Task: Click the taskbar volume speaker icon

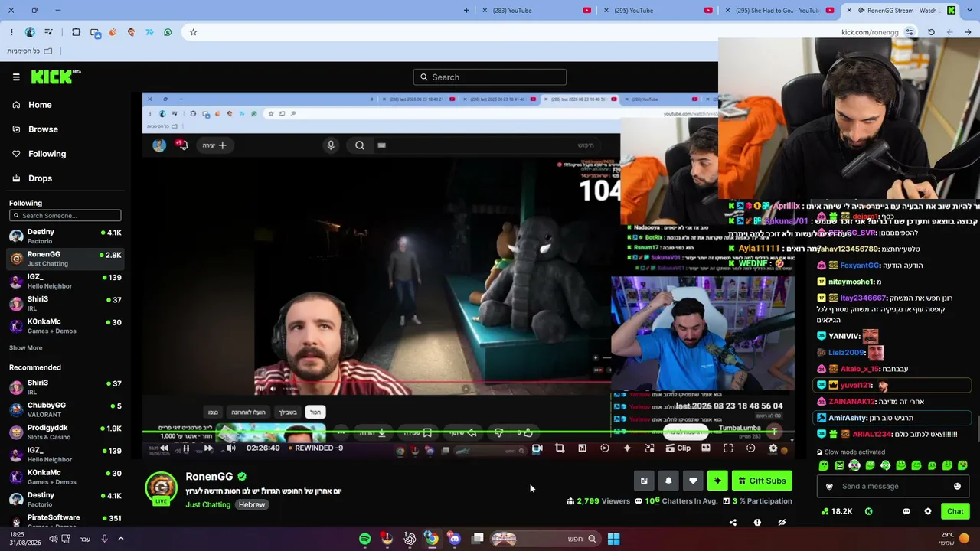Action: [53, 539]
